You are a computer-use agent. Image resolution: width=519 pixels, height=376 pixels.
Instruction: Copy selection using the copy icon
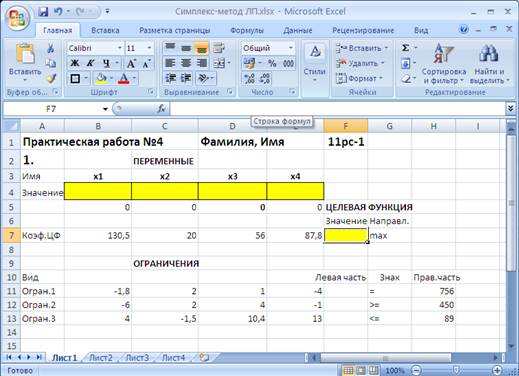click(51, 63)
